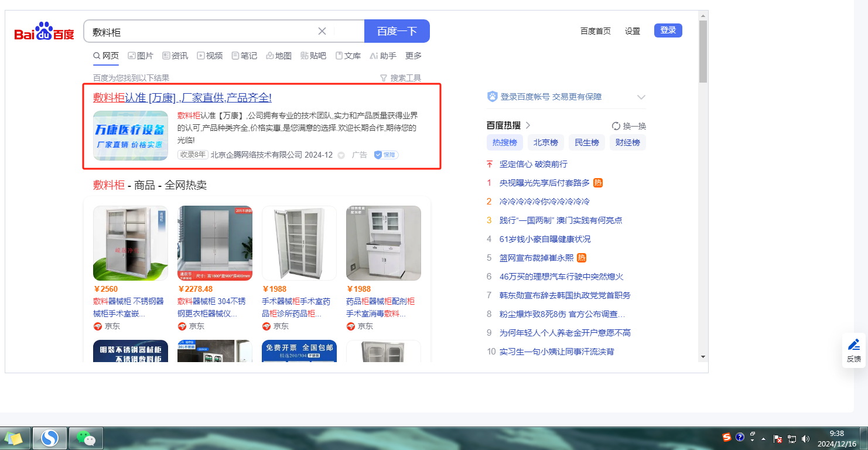Viewport: 868px width, 450px height.
Task: Click the page scrollbar up arrow
Action: tap(703, 15)
